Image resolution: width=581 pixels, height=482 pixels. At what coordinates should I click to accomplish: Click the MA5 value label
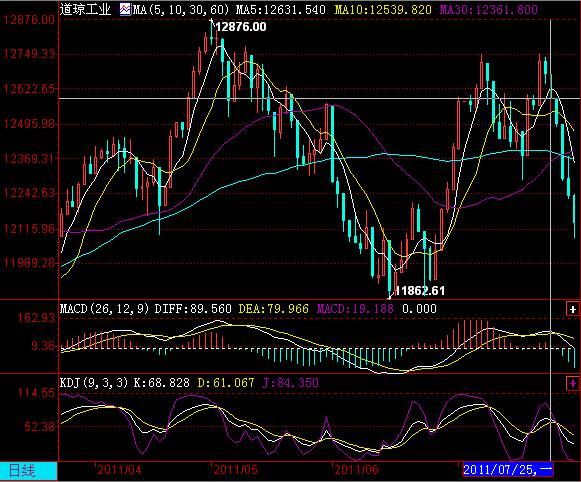(280, 9)
